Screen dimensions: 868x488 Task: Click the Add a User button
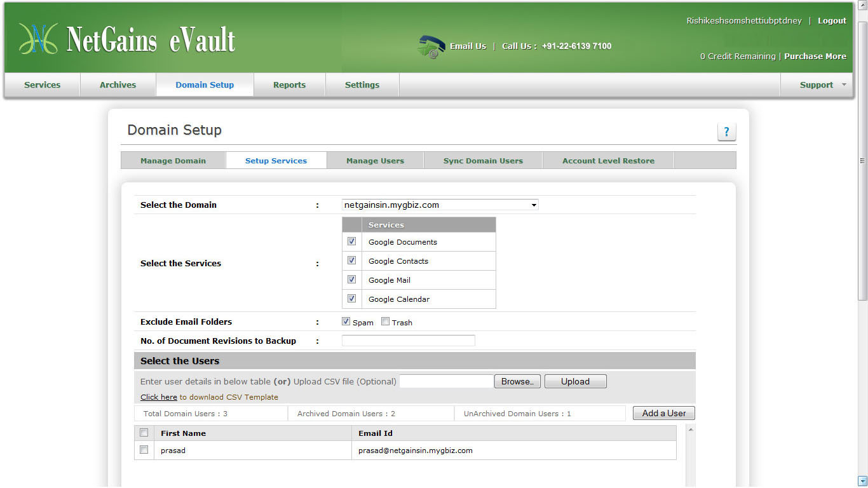tap(664, 413)
